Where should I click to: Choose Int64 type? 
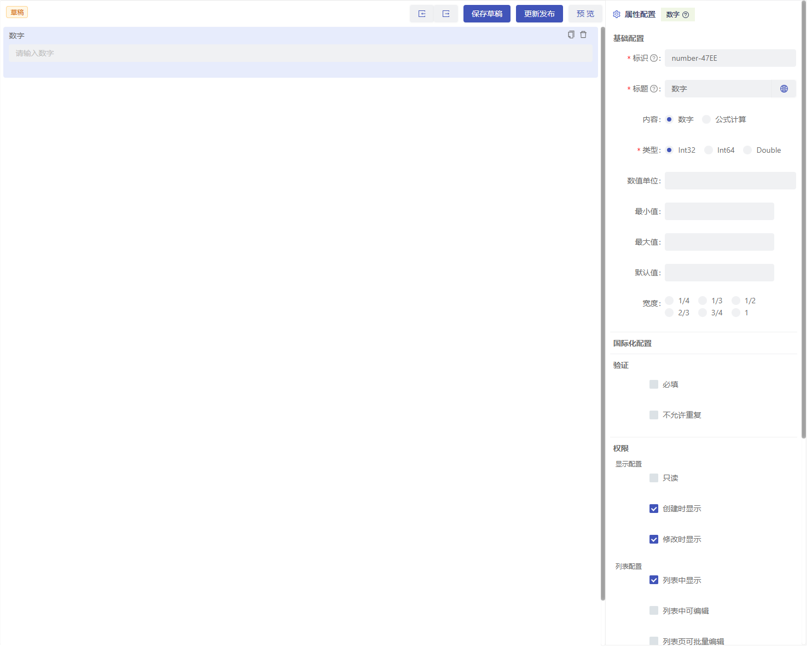pyautogui.click(x=709, y=150)
